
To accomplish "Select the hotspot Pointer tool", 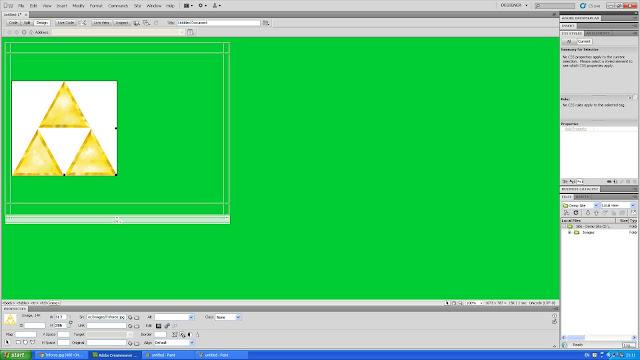I will pyautogui.click(x=8, y=342).
